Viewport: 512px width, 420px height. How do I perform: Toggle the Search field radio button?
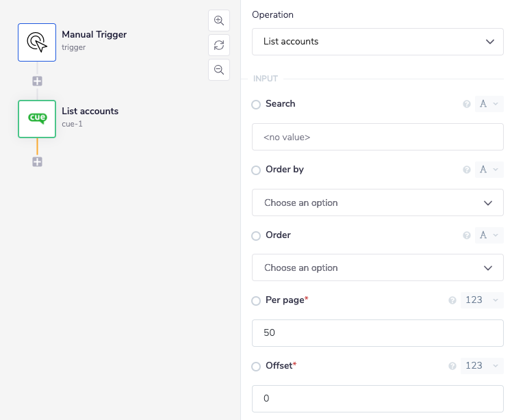(256, 105)
